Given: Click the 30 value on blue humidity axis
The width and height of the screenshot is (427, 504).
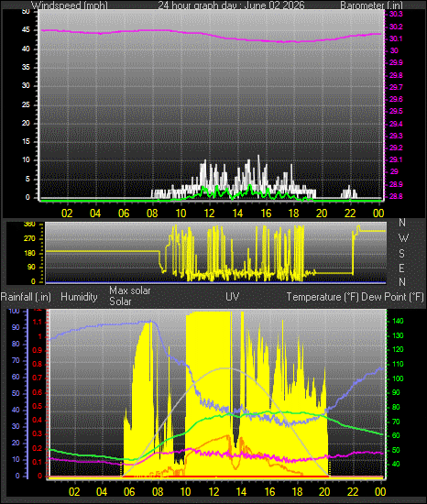Looking at the screenshot, I should [16, 426].
